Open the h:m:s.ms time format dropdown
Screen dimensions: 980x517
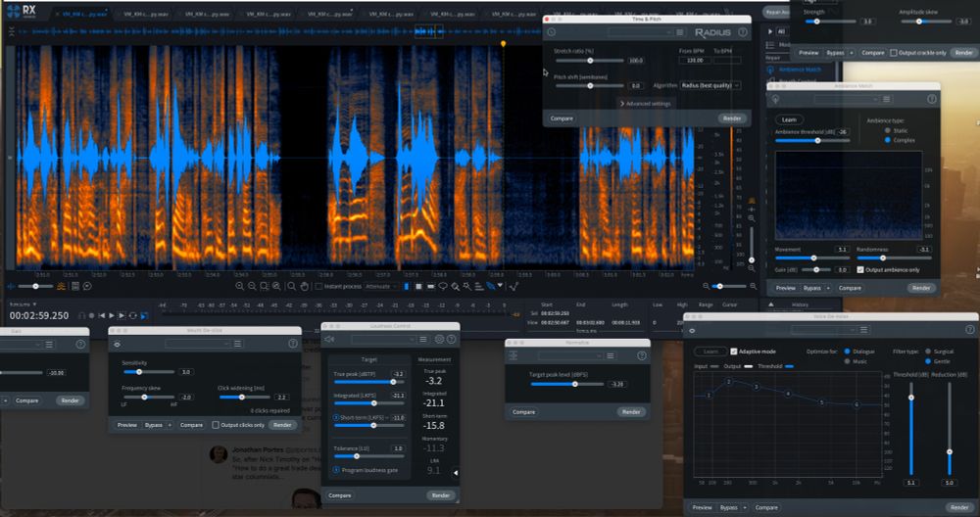point(24,305)
